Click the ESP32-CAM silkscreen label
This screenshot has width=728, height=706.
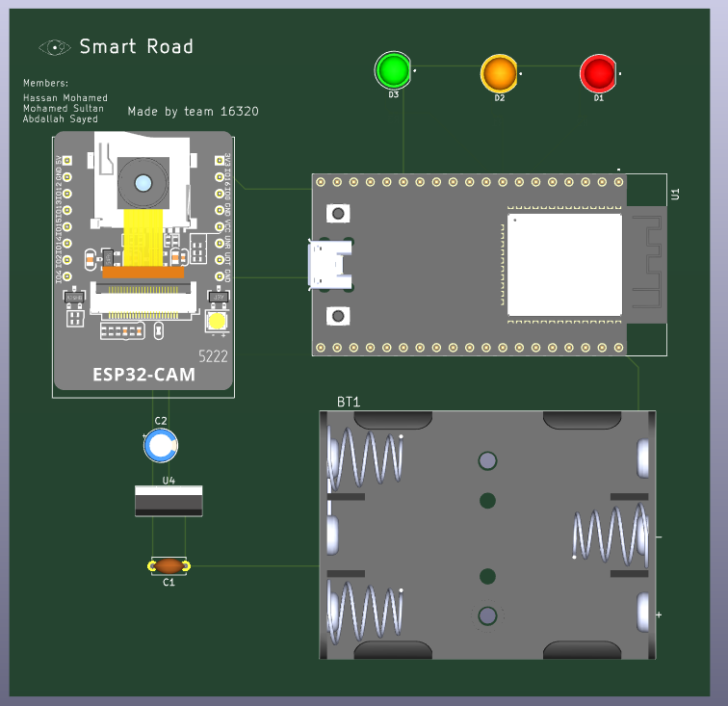click(x=143, y=375)
